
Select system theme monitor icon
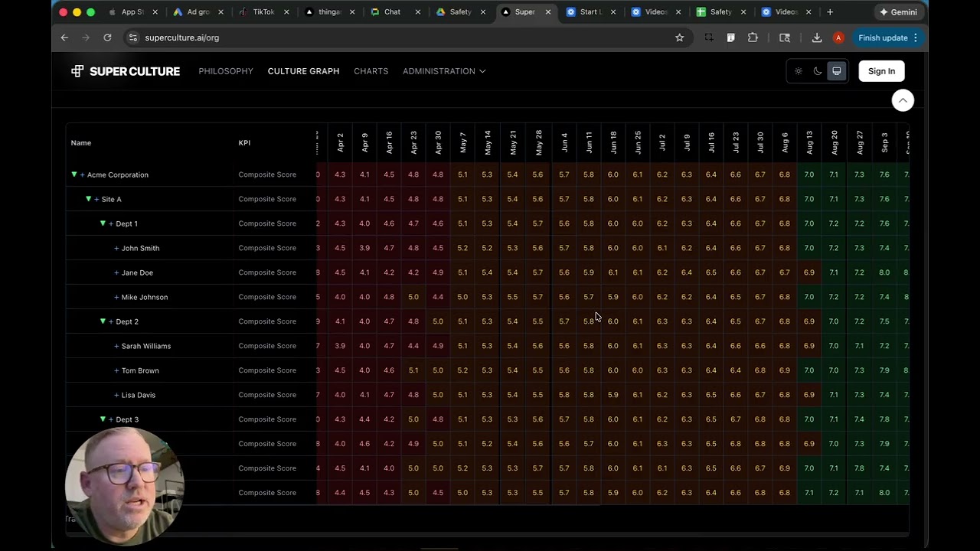[837, 71]
